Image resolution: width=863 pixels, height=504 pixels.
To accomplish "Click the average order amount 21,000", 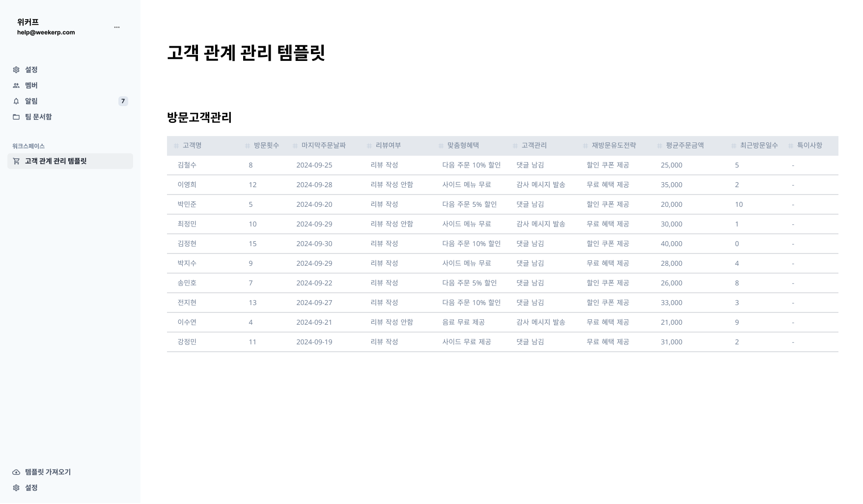I will tap(671, 322).
